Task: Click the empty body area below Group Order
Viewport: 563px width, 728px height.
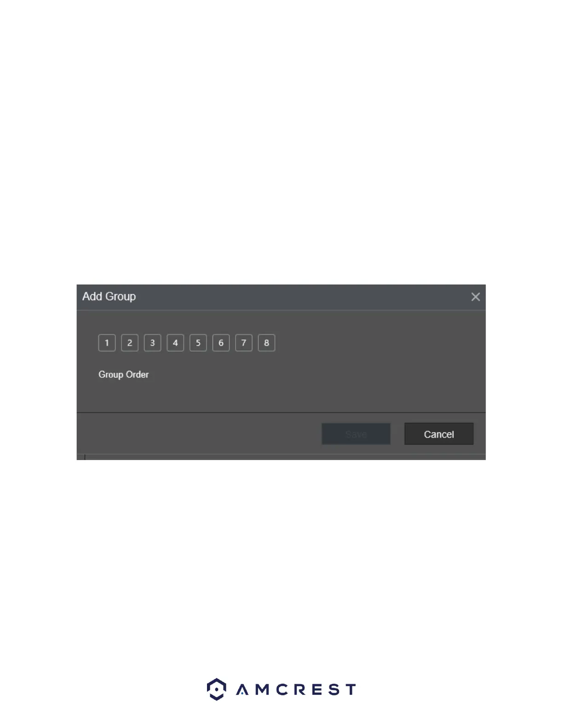Action: point(281,397)
